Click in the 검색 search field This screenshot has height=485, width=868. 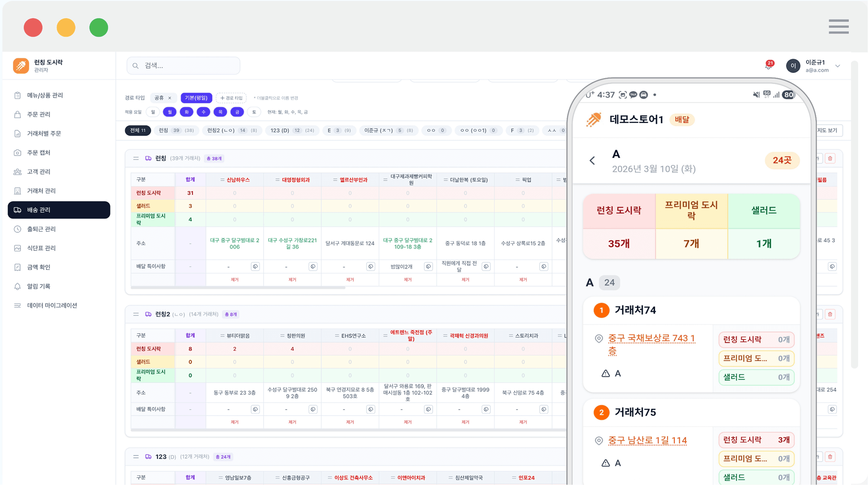[x=183, y=66]
